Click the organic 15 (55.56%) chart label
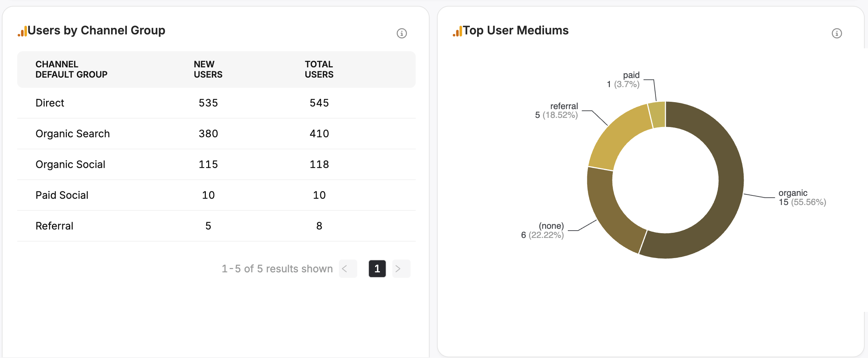The width and height of the screenshot is (868, 358). click(802, 198)
